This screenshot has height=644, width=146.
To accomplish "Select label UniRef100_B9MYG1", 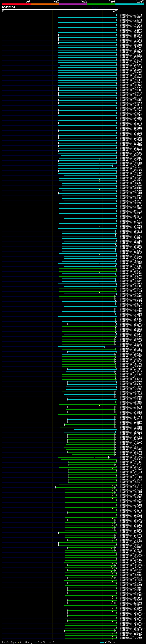I will 131,35.
